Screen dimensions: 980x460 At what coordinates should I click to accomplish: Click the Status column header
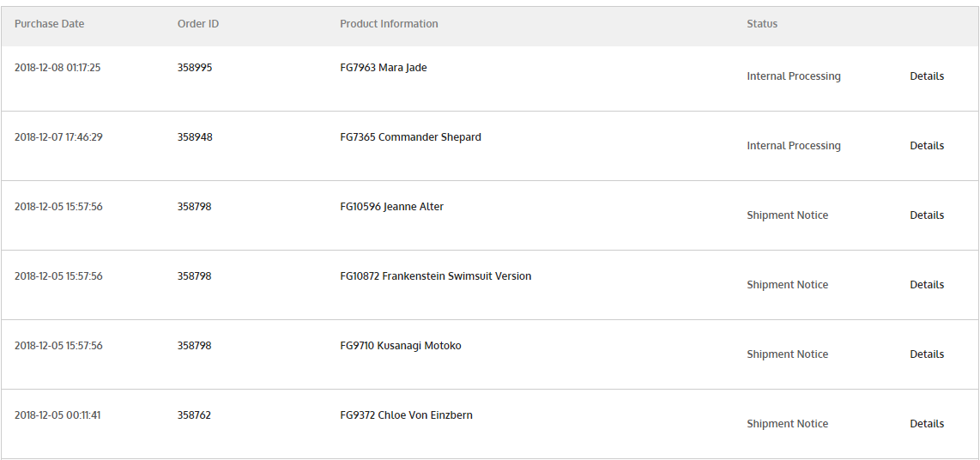pyautogui.click(x=762, y=24)
